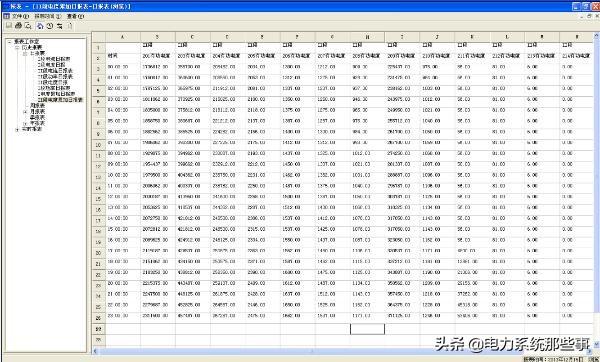Select the 季报表 tree item
The height and width of the screenshot is (362, 600).
(x=38, y=117)
